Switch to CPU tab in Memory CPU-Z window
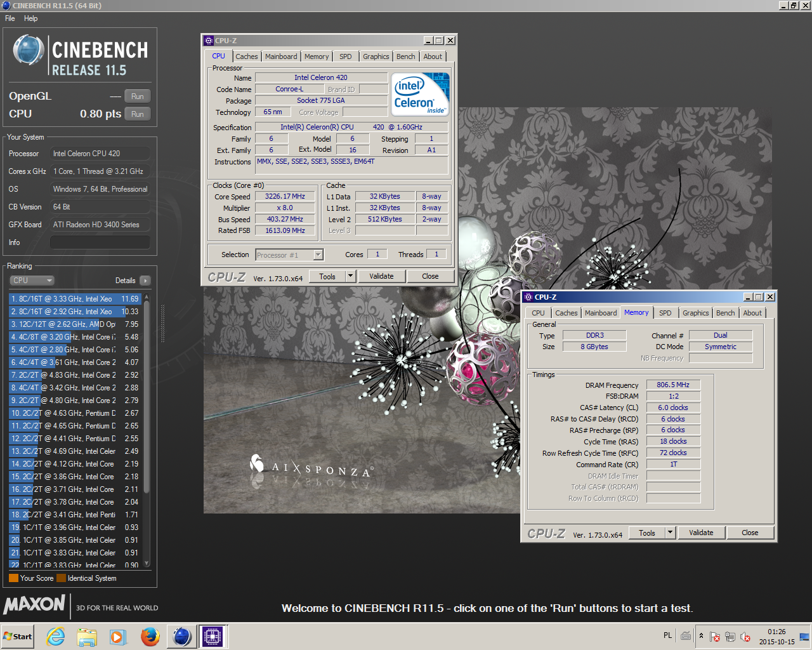 point(538,313)
